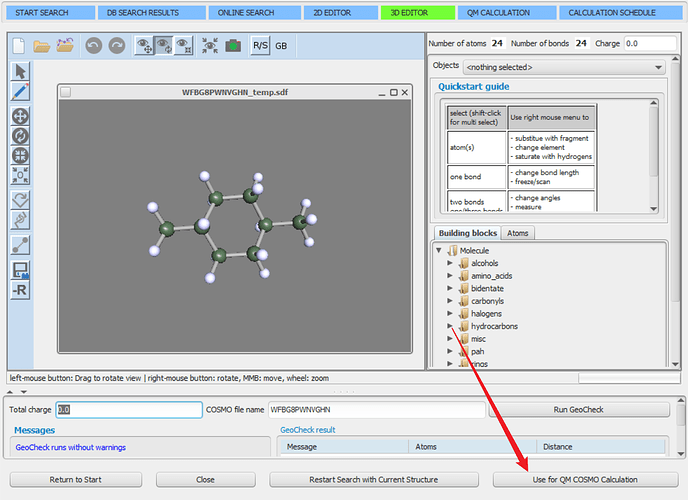Open the 2D EDITOR tab

[x=340, y=13]
